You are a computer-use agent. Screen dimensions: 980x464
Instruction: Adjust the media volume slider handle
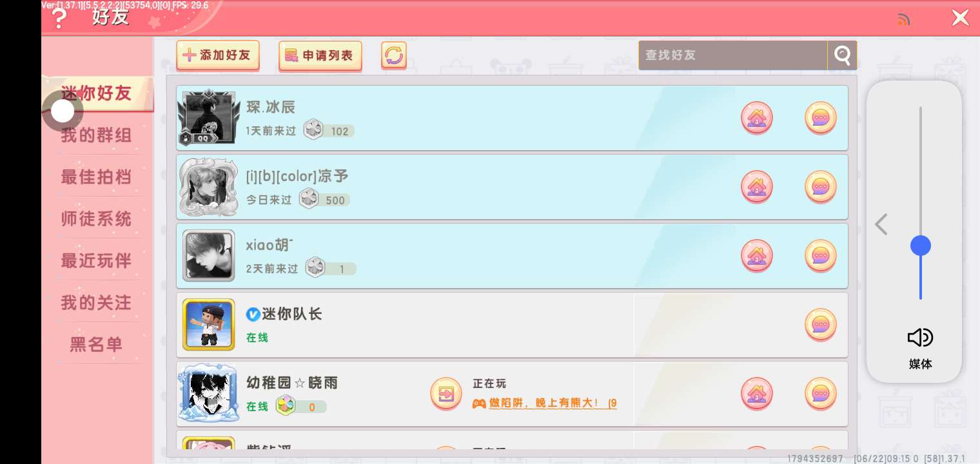pyautogui.click(x=921, y=246)
